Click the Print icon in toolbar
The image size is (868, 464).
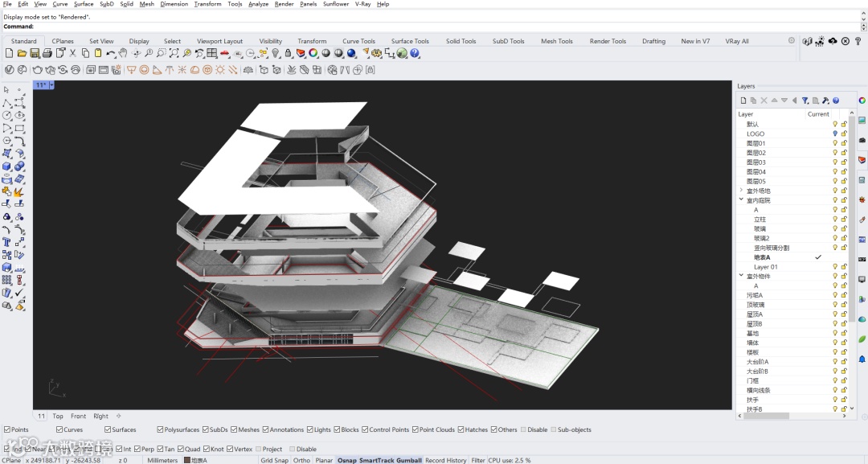pos(47,53)
